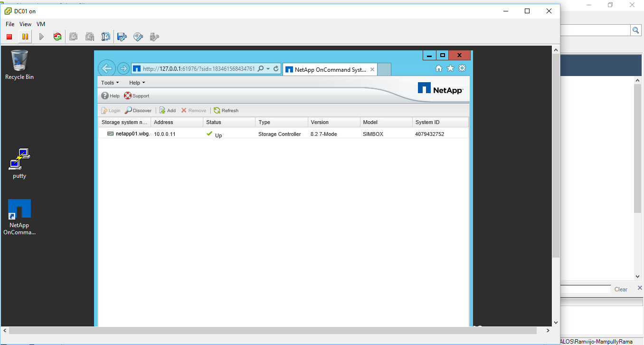Screen dimensions: 644x345
Task: Add a new storage system
Action: click(167, 110)
